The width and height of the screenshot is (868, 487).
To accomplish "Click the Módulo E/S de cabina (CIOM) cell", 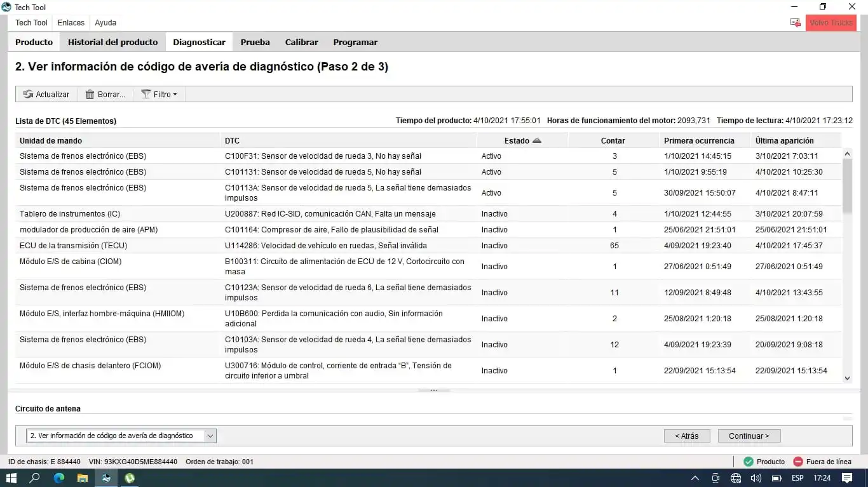I will point(71,262).
